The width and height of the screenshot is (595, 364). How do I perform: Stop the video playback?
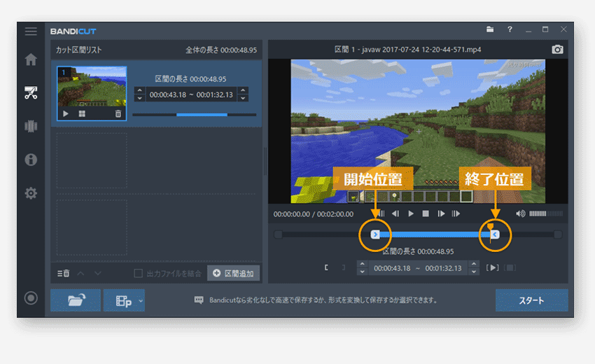[426, 213]
